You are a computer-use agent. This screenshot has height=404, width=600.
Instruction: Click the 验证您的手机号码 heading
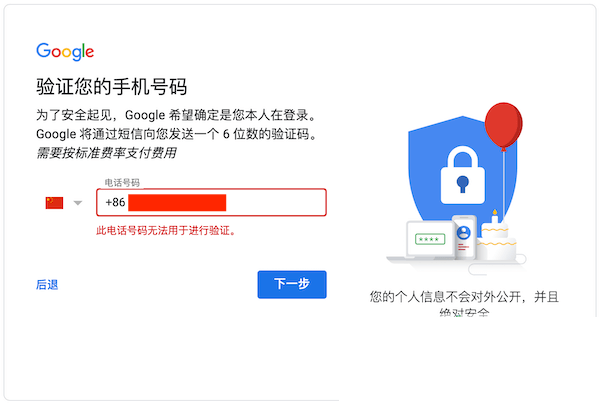coord(111,86)
